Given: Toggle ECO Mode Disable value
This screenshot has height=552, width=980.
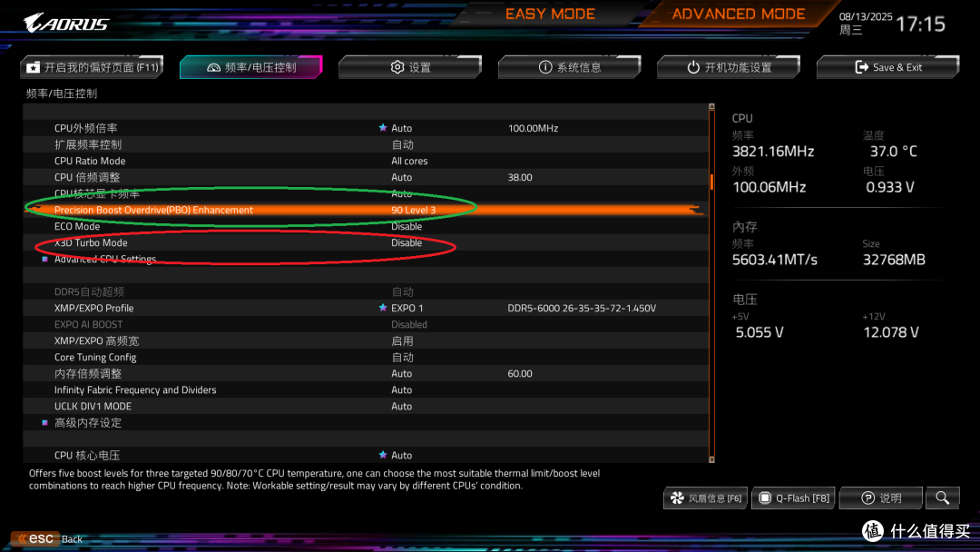Looking at the screenshot, I should [x=407, y=226].
